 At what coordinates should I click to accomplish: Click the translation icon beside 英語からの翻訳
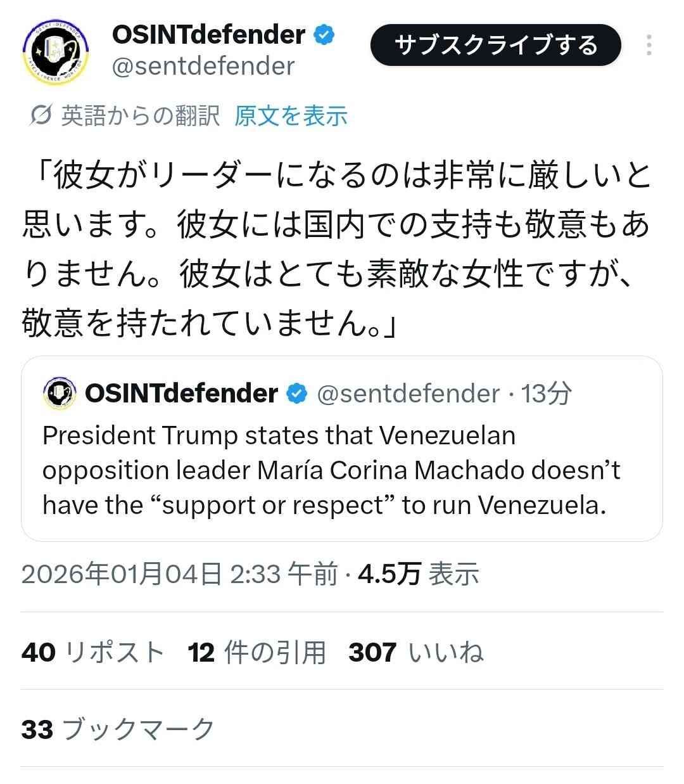[41, 116]
